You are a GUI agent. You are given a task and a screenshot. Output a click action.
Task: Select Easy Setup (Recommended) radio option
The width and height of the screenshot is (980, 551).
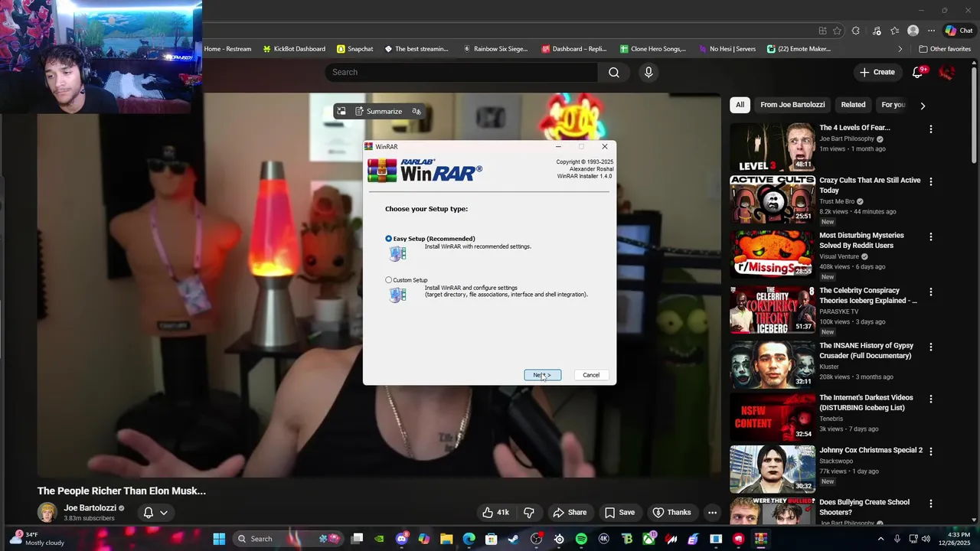[x=388, y=239]
